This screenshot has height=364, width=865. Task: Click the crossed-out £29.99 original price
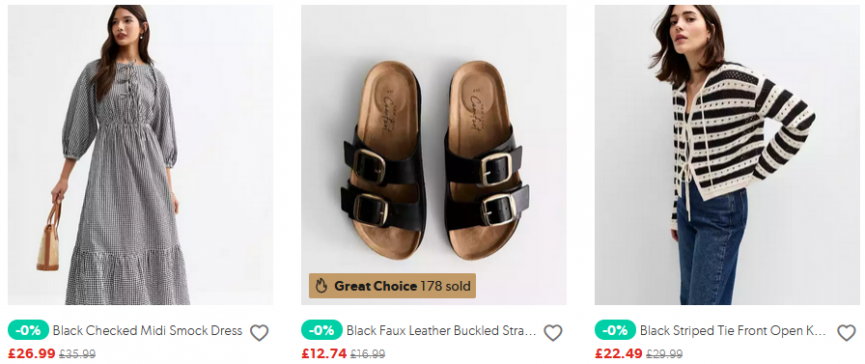[664, 354]
